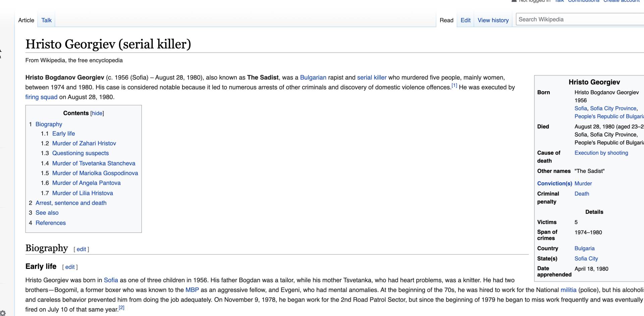Open Execution by shooting in infobox
The height and width of the screenshot is (316, 644).
pos(601,153)
